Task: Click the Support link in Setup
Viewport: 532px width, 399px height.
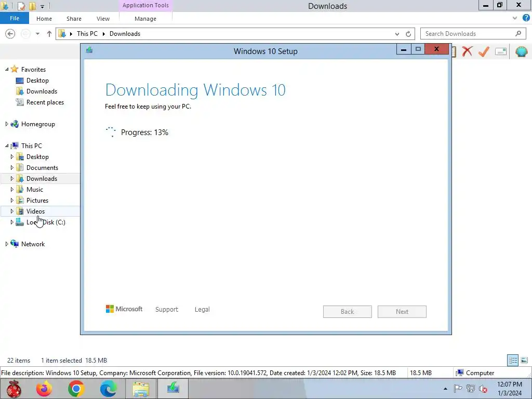Action: [167, 310]
